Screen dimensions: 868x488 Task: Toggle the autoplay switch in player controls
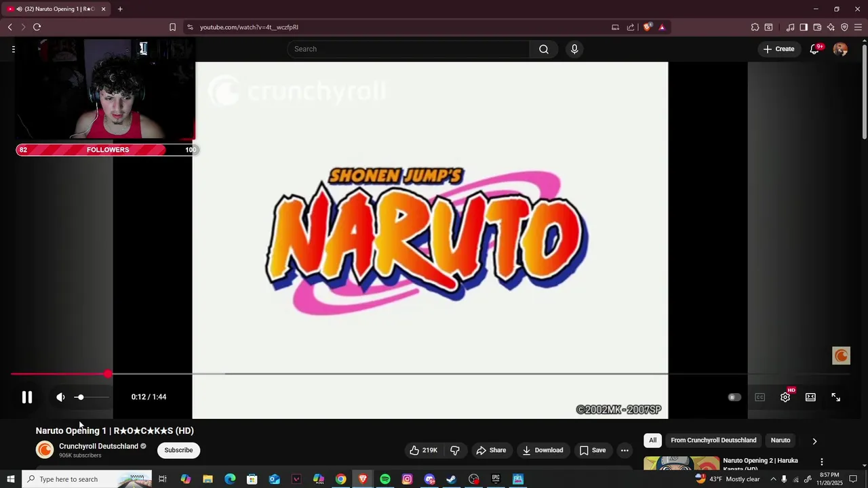coord(734,397)
